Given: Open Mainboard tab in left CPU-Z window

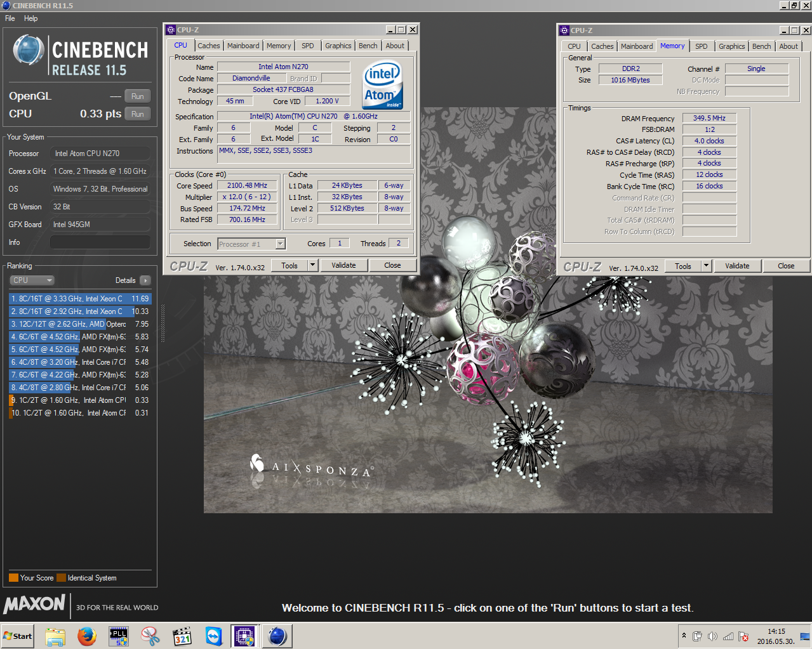Looking at the screenshot, I should [243, 46].
